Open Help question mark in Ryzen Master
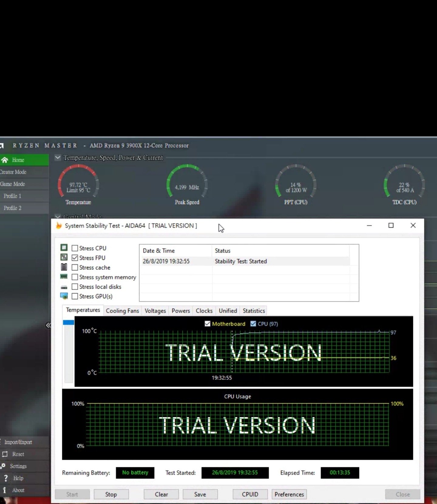Viewport: 437px width, 504px height. [5, 478]
